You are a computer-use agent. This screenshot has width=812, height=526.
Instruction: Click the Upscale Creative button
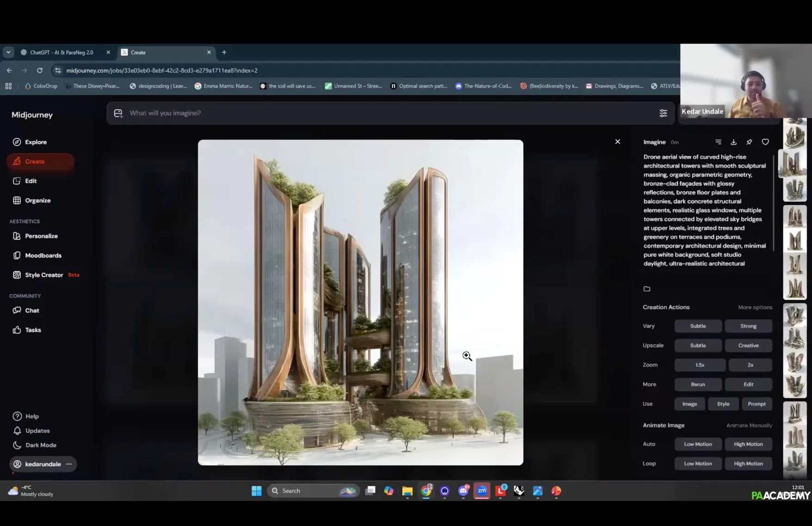tap(748, 346)
